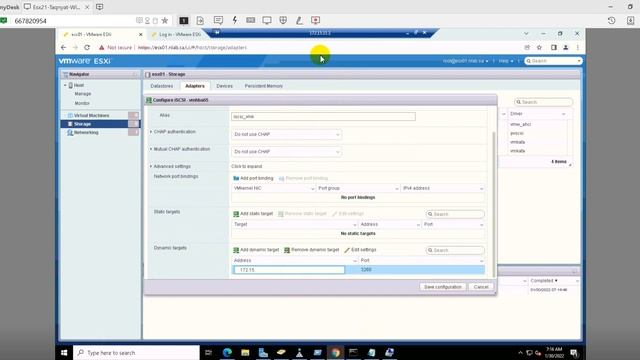
Task: Click Add dynamic target button label
Action: (x=260, y=250)
